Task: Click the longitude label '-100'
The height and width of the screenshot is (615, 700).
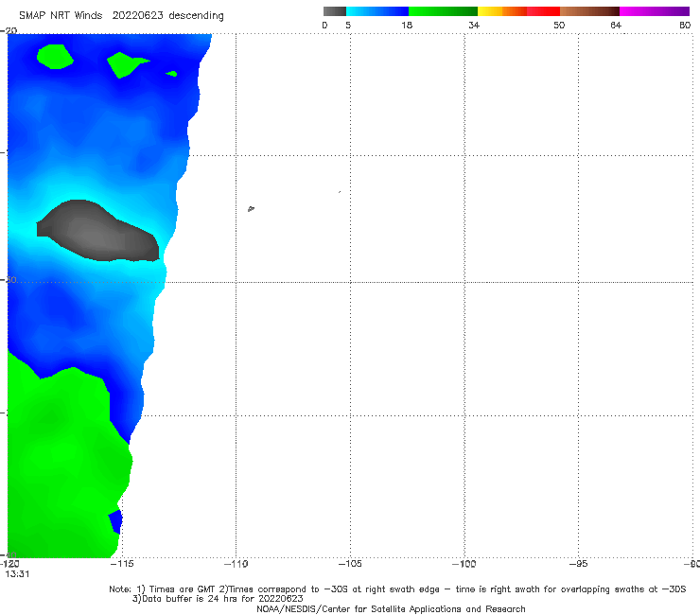Action: pos(464,564)
